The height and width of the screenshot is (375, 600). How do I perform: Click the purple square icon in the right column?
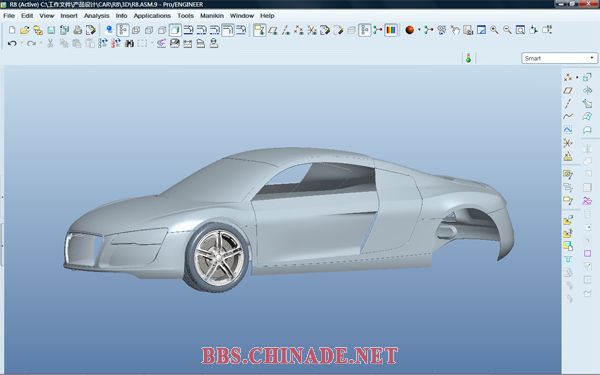(x=587, y=253)
